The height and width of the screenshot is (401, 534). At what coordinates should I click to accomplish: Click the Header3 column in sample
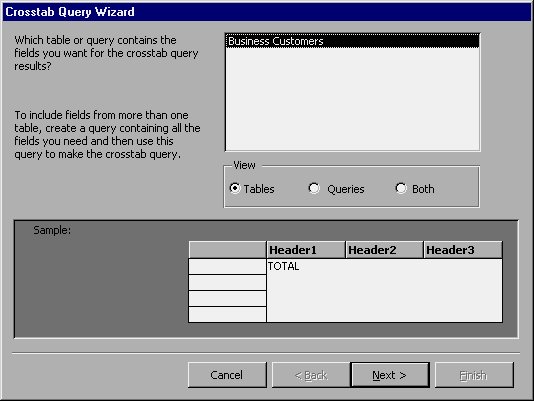(x=463, y=250)
